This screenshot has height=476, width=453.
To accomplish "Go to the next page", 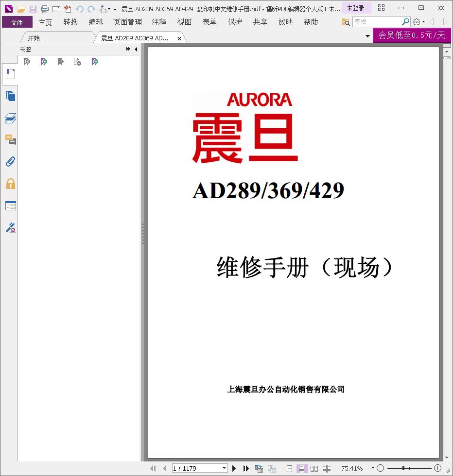I will coord(234,468).
